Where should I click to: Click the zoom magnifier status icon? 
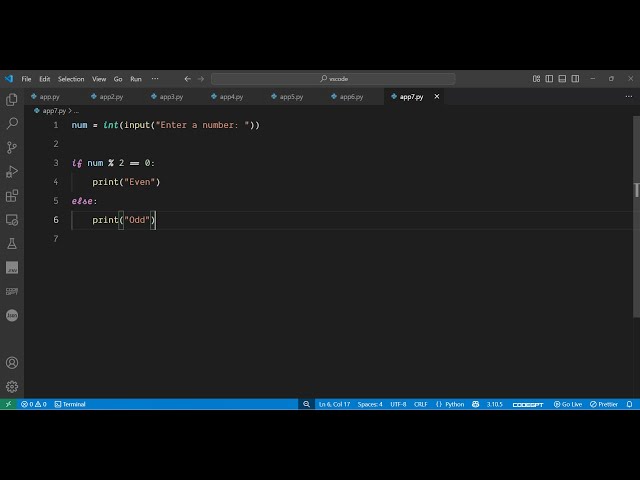[306, 404]
